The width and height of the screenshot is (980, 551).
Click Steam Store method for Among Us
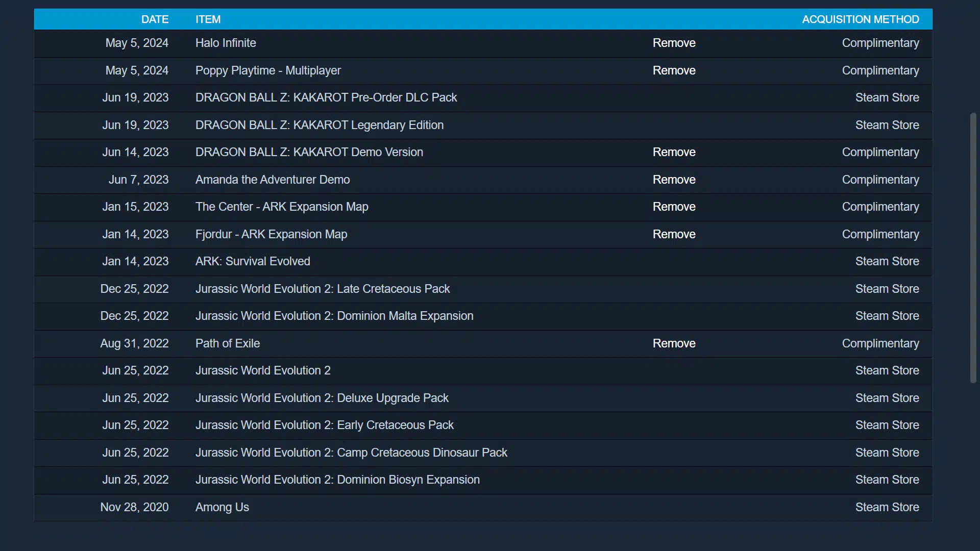pyautogui.click(x=887, y=507)
